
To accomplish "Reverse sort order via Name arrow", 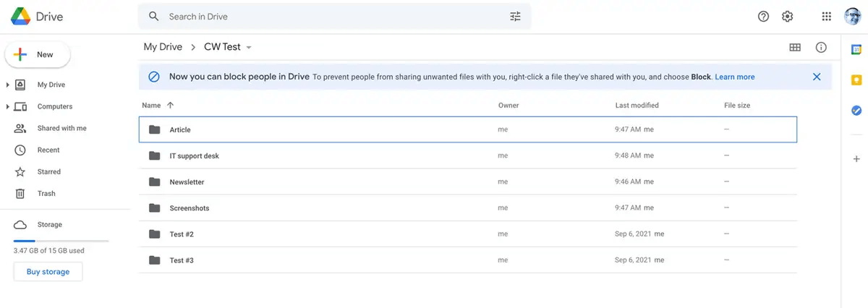I will coord(171,106).
